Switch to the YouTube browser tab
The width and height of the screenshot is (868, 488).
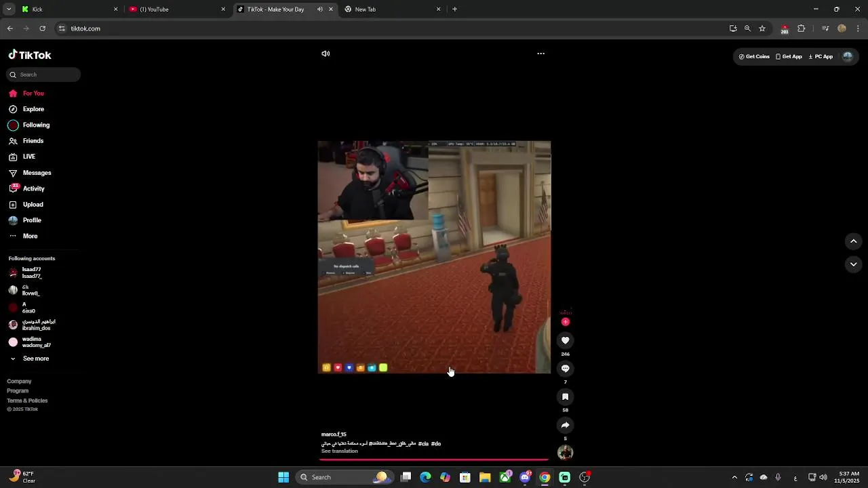pyautogui.click(x=176, y=9)
